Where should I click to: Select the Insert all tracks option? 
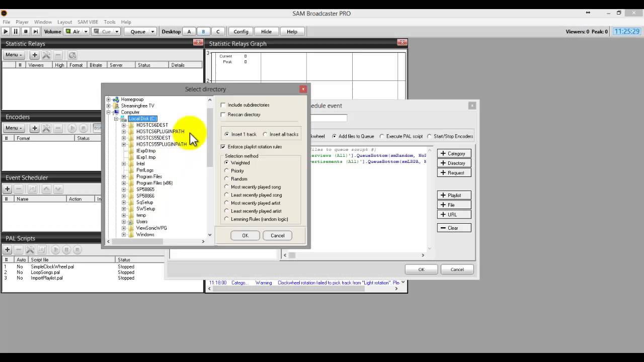click(x=265, y=134)
